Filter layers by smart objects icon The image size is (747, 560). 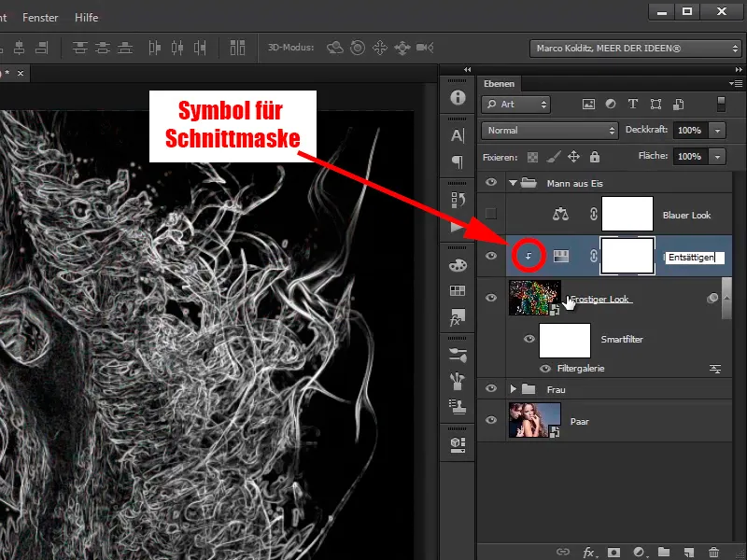coord(679,105)
